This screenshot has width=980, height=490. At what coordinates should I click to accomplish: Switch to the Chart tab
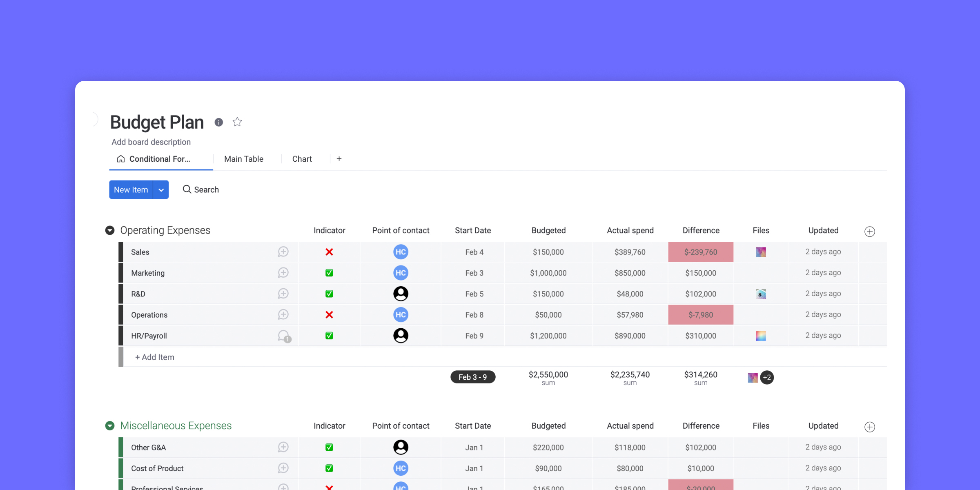(x=302, y=158)
